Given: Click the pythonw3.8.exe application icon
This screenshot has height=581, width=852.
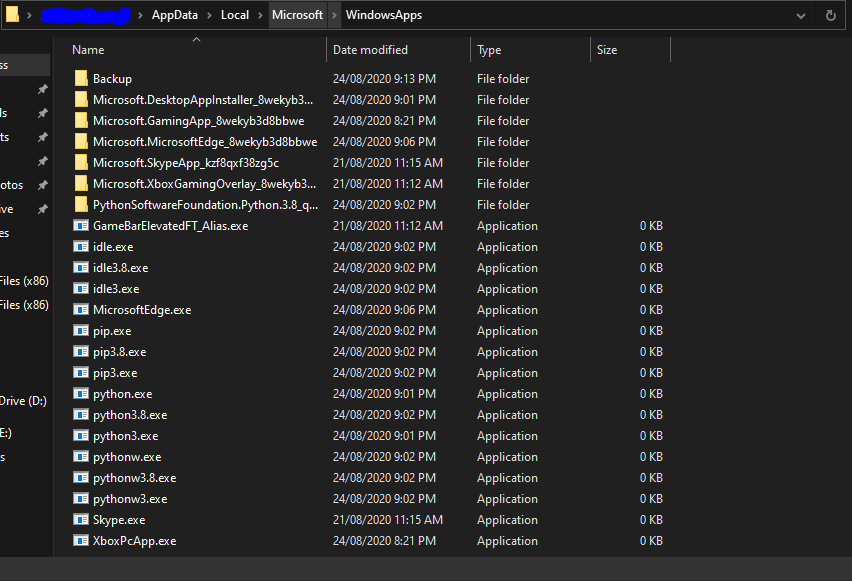Looking at the screenshot, I should click(x=81, y=478).
